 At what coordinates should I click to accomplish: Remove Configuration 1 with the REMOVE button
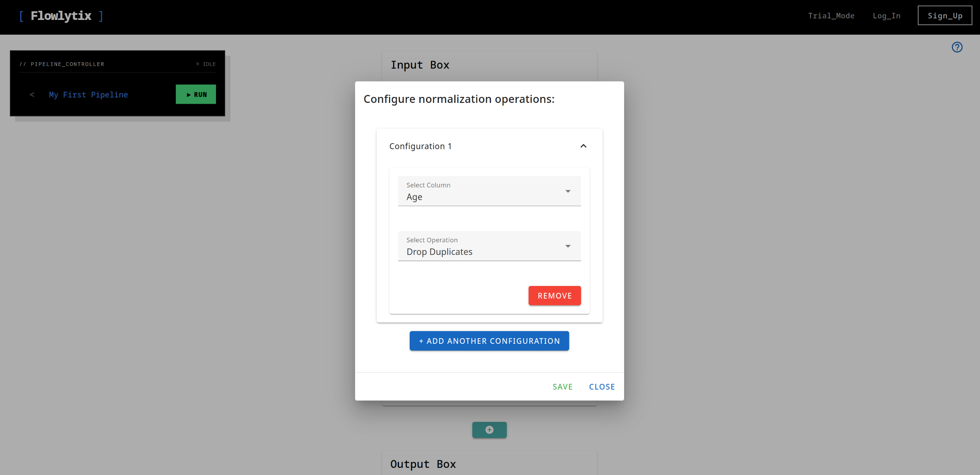(554, 296)
